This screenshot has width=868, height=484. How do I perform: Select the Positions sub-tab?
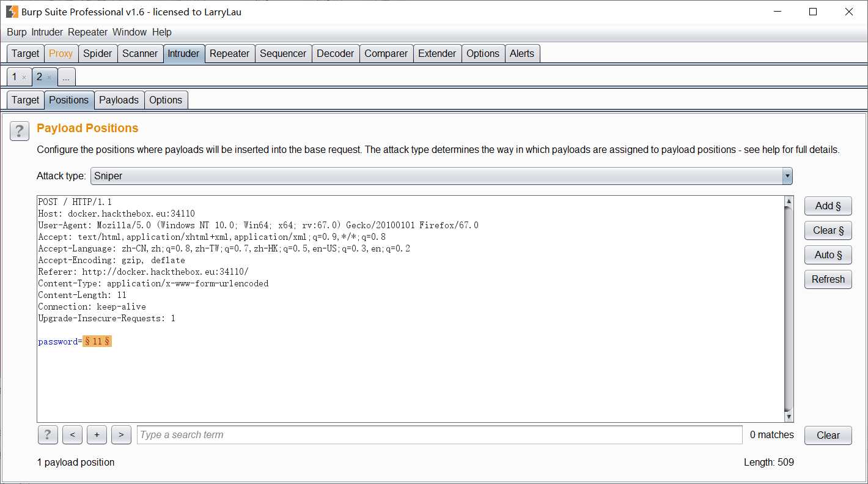point(69,100)
